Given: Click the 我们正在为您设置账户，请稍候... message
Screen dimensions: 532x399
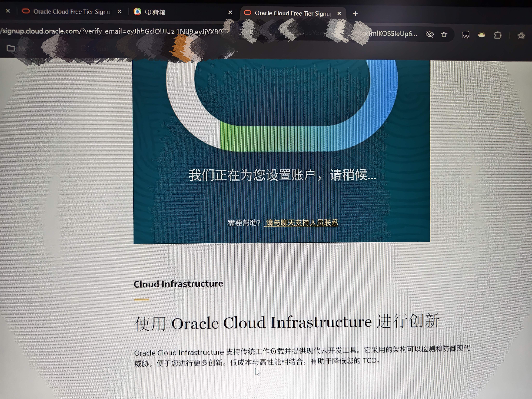Looking at the screenshot, I should 282,175.
